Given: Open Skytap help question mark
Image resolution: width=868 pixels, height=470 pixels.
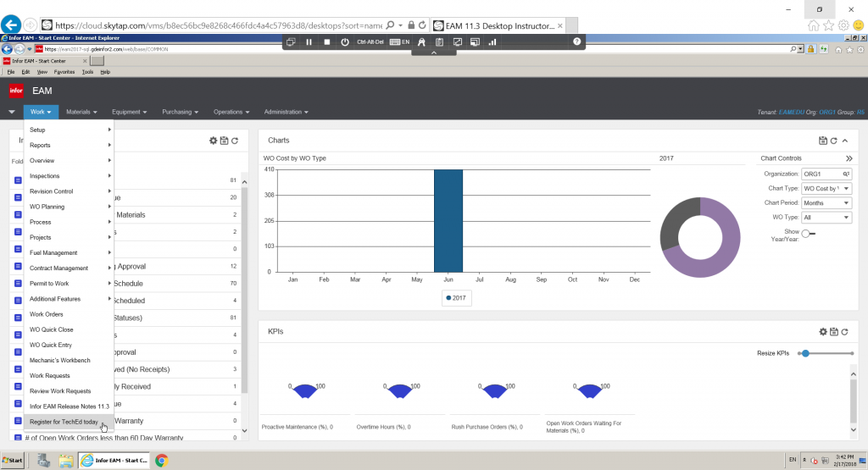Looking at the screenshot, I should click(576, 41).
